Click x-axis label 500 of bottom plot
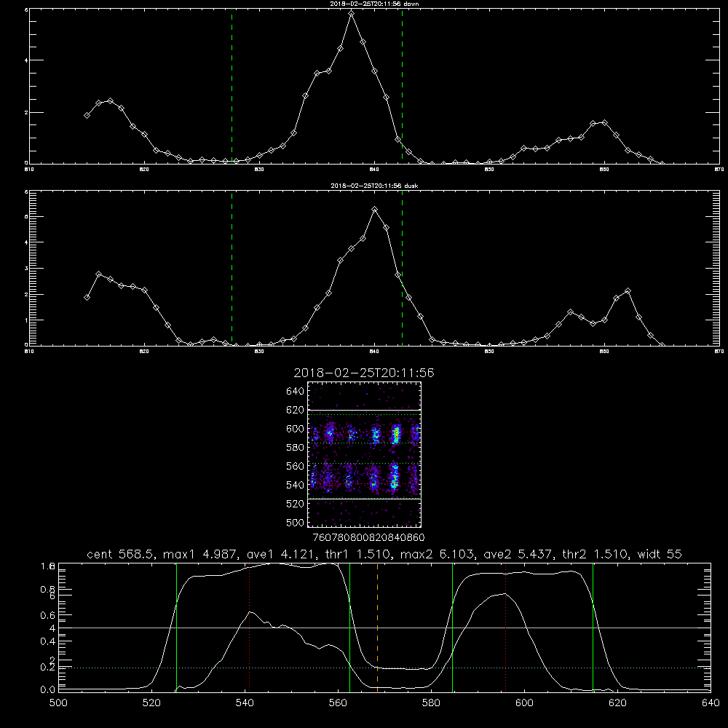The height and width of the screenshot is (728, 728). point(58,703)
